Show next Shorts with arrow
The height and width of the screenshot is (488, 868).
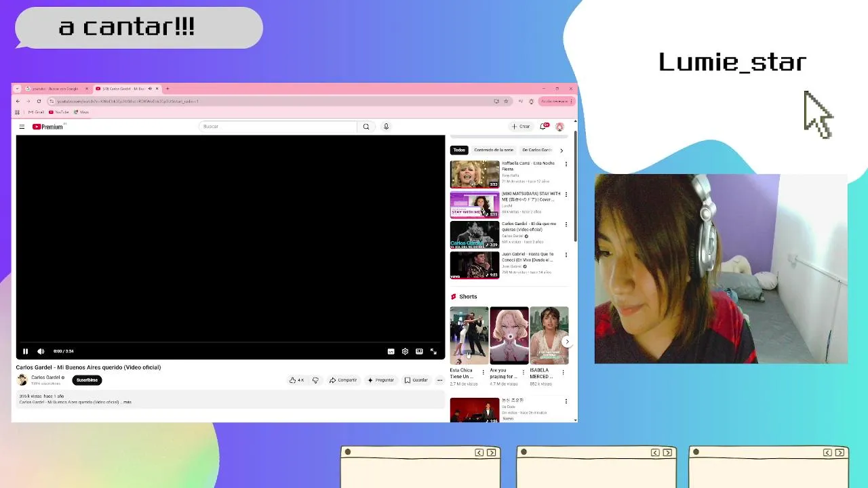567,342
